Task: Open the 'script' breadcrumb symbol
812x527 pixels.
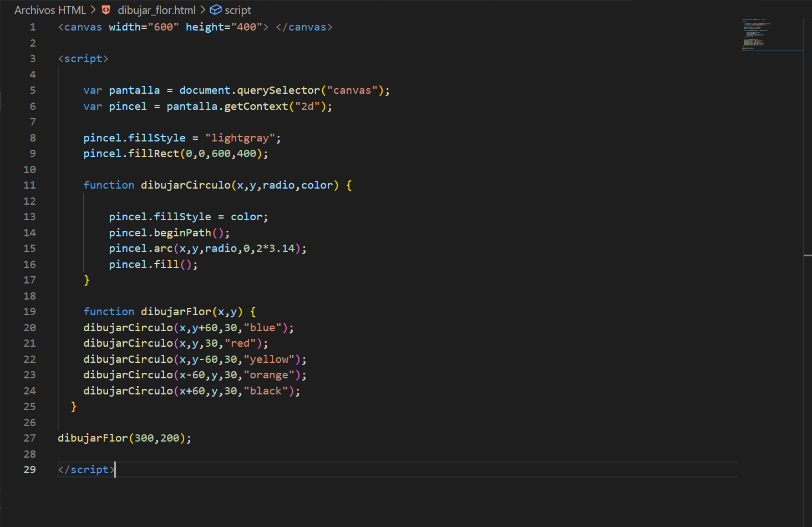Action: tap(238, 10)
